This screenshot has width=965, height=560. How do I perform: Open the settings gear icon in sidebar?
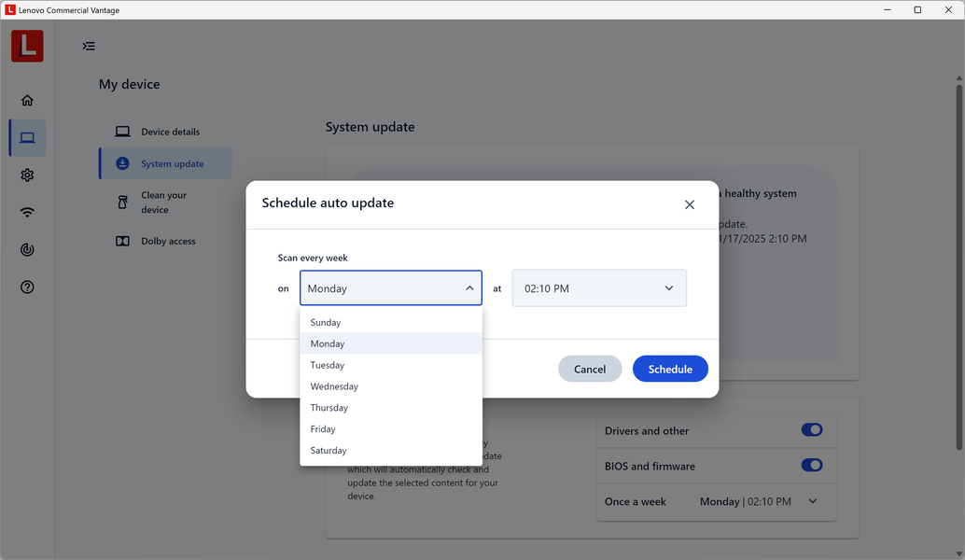click(27, 175)
